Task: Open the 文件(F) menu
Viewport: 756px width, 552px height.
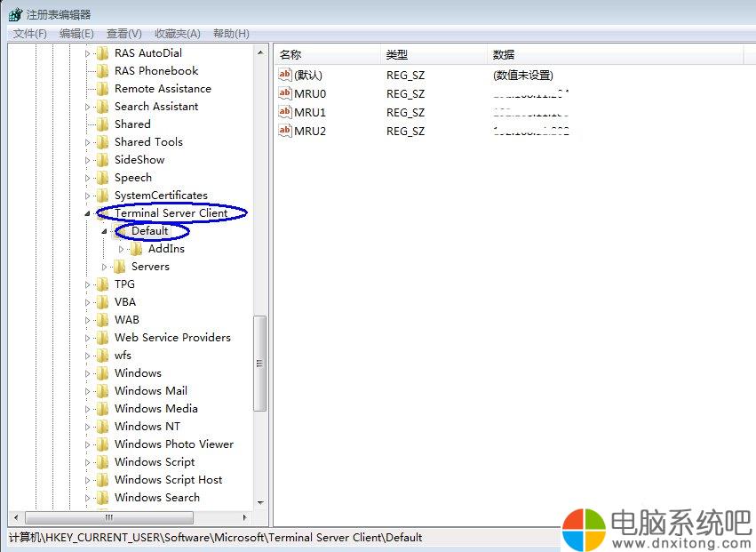Action: click(x=30, y=34)
